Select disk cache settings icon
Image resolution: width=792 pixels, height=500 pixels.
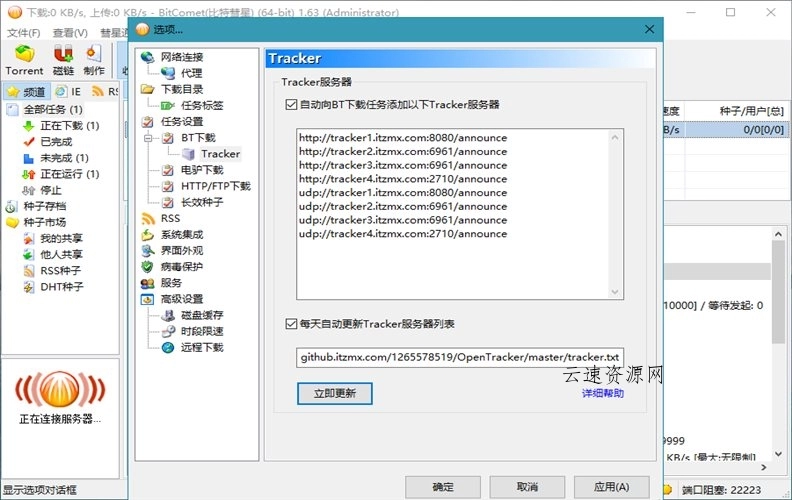pyautogui.click(x=168, y=315)
